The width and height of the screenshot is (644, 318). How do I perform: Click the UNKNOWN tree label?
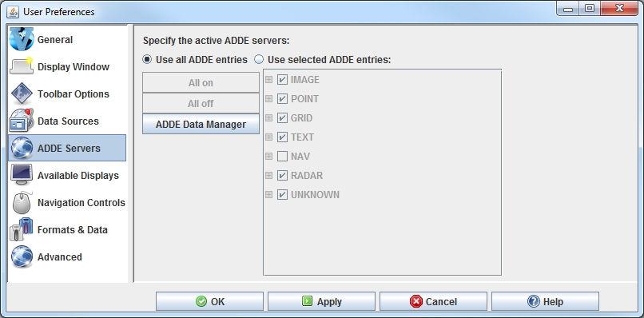[315, 194]
